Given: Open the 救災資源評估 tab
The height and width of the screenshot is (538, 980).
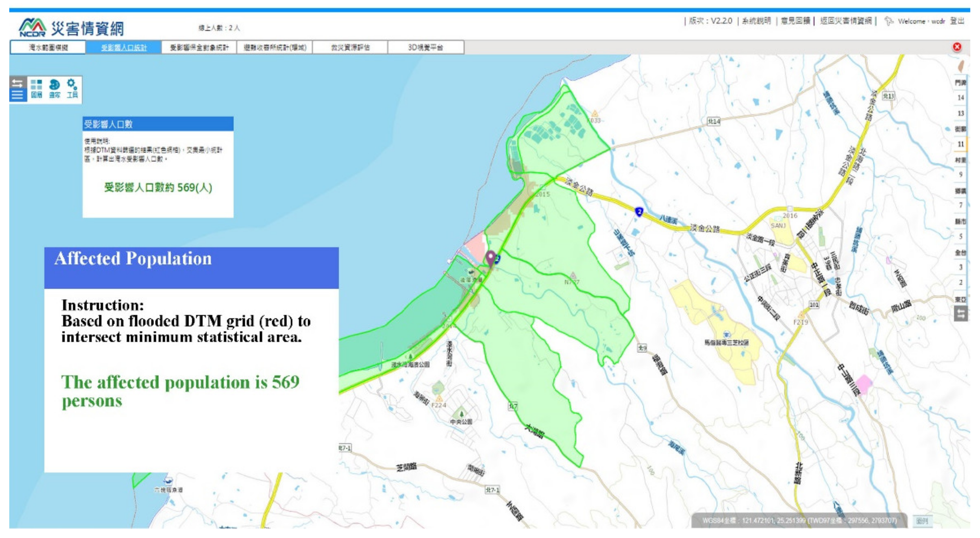Looking at the screenshot, I should click(x=350, y=48).
